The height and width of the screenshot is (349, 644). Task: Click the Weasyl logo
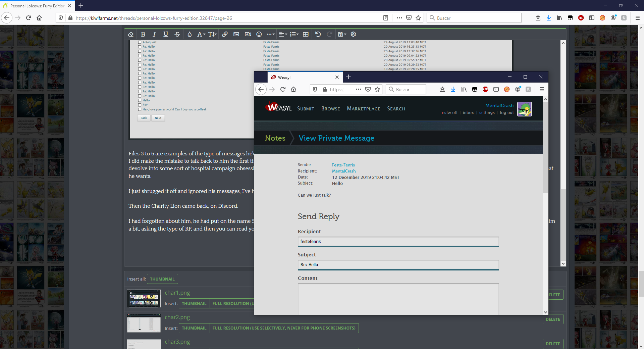tap(279, 107)
